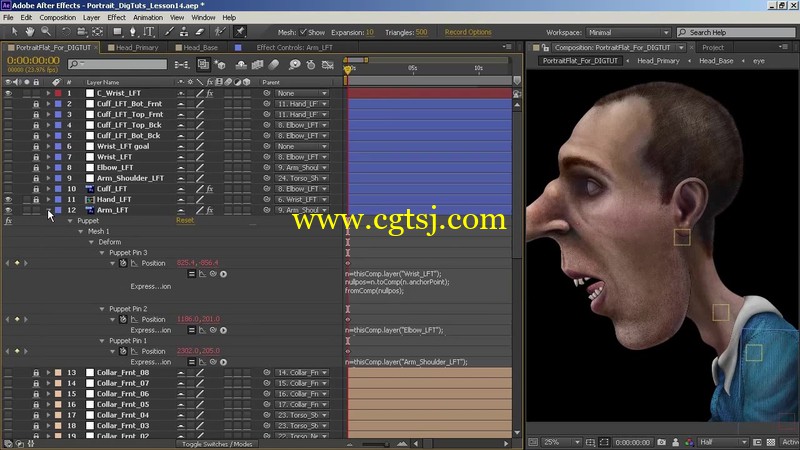800x450 pixels.
Task: Switch to Head_Base timeline tab
Action: tap(200, 47)
